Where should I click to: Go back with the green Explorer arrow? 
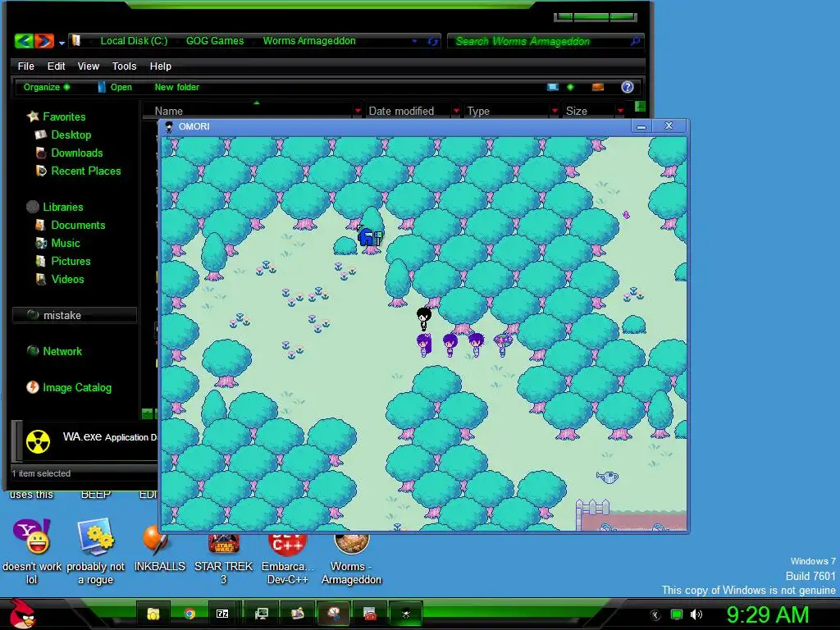pos(24,41)
